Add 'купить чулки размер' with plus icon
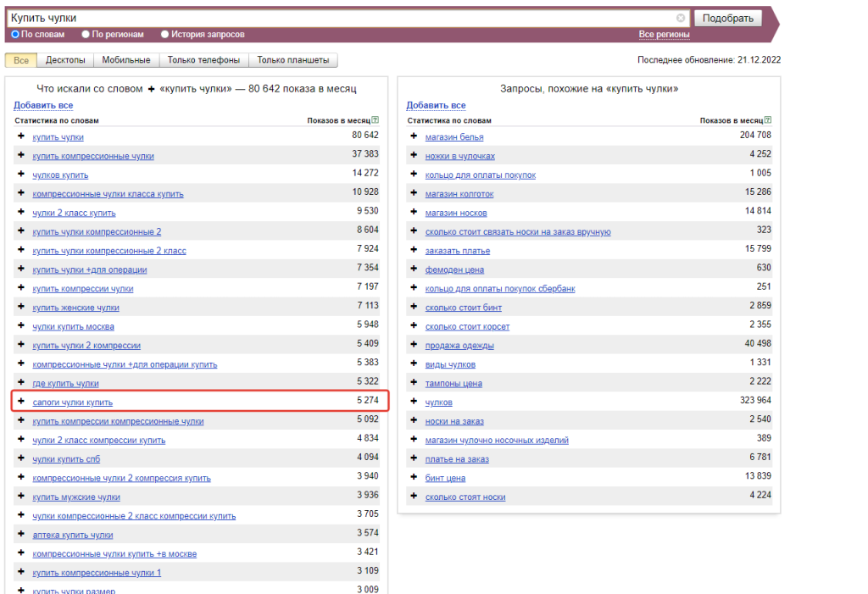This screenshot has height=594, width=868. click(21, 590)
